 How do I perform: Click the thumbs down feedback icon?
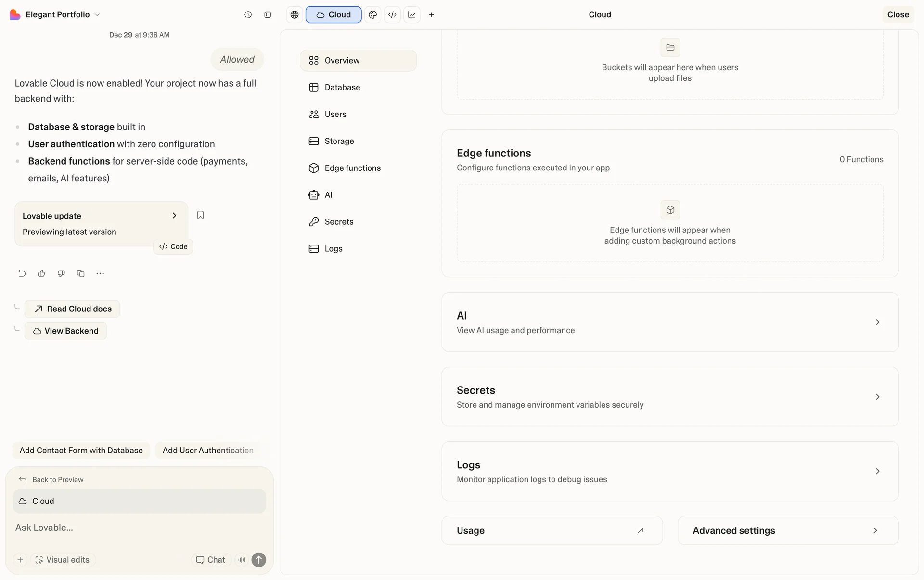[x=61, y=273]
